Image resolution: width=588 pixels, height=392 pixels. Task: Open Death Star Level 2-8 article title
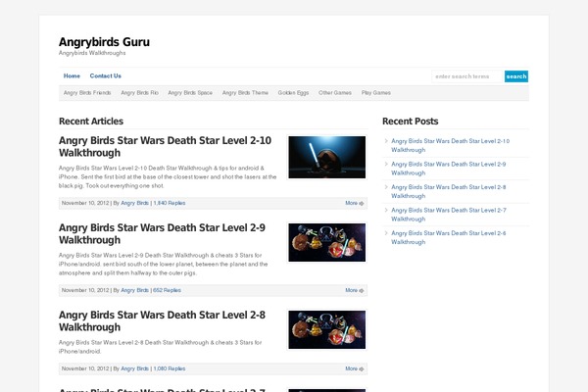[162, 321]
